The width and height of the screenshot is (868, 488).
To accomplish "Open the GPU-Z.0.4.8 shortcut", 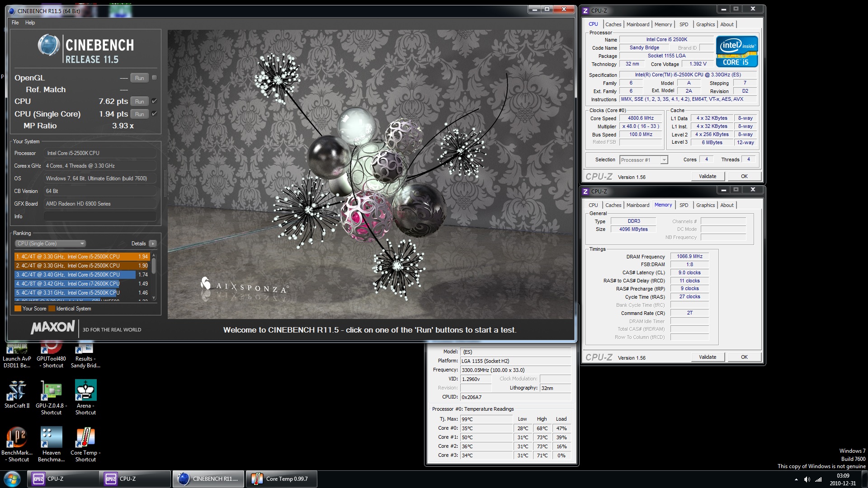I will (x=51, y=389).
